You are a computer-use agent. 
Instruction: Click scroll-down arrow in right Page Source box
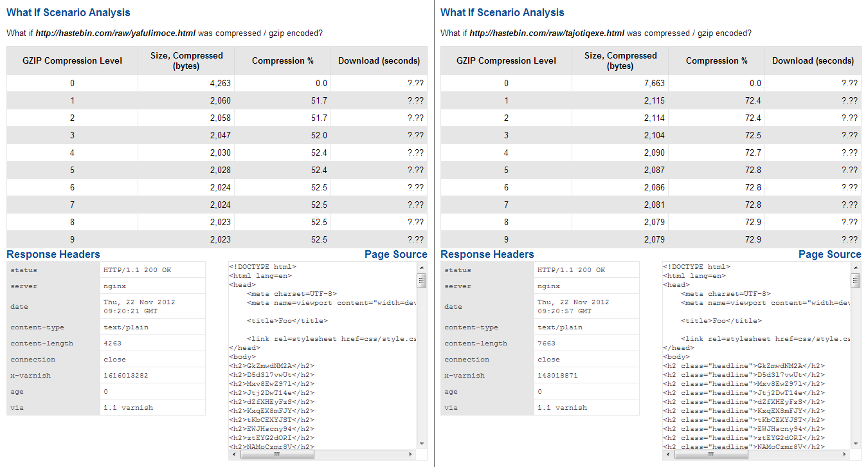(x=856, y=443)
